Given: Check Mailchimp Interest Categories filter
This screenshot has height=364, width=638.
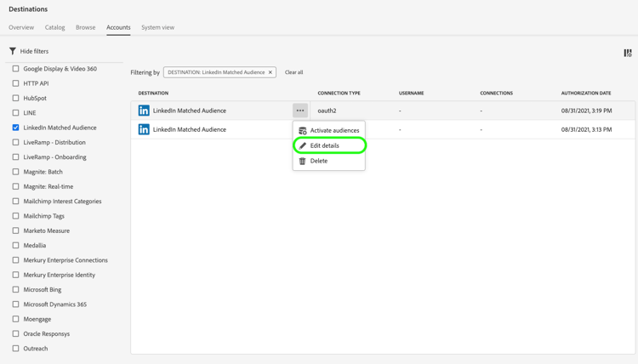Looking at the screenshot, I should tap(15, 202).
